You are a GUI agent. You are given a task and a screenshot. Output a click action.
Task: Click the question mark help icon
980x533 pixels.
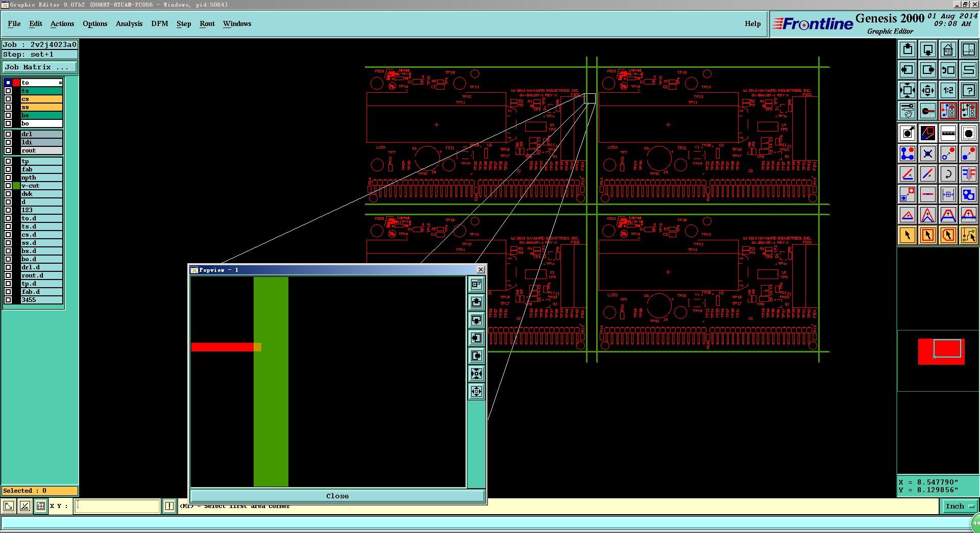[x=968, y=90]
